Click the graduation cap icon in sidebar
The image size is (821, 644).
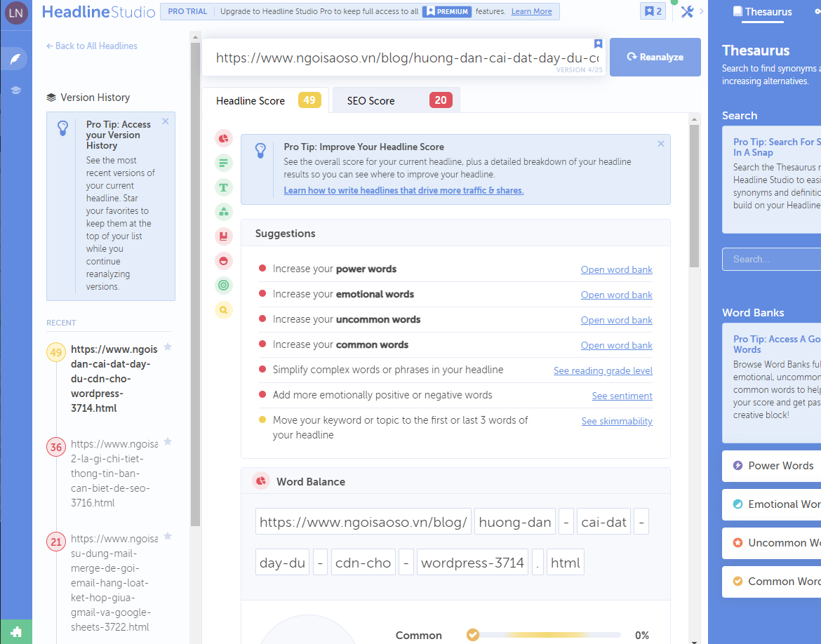(x=15, y=90)
